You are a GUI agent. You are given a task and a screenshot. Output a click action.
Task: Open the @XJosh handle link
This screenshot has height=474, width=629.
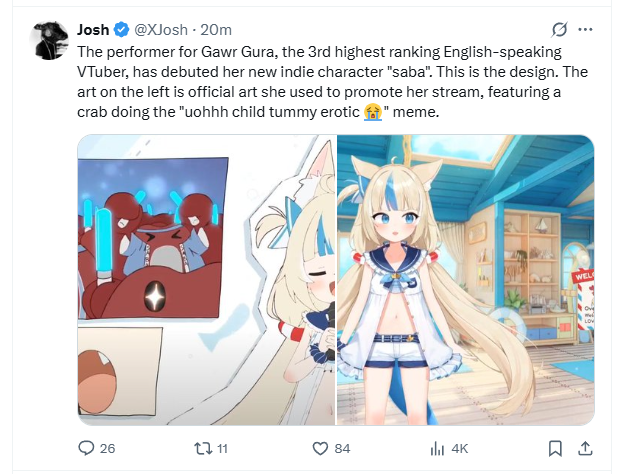point(160,30)
